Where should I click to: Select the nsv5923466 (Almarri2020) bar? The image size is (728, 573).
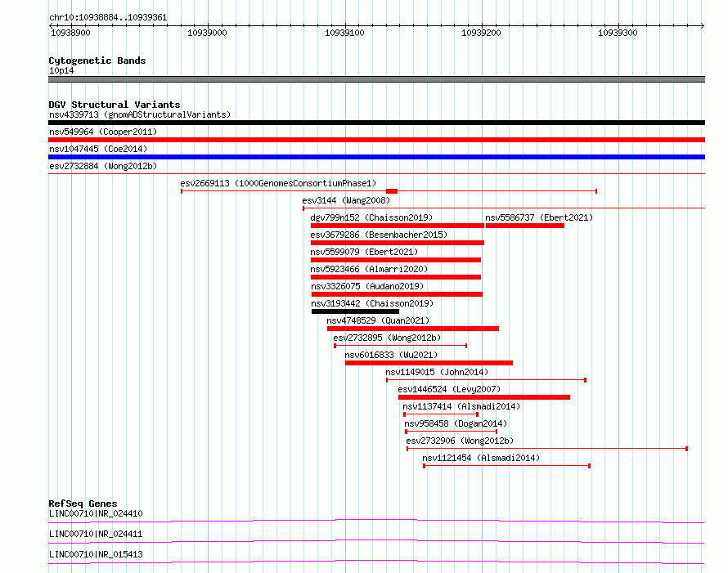pyautogui.click(x=396, y=277)
